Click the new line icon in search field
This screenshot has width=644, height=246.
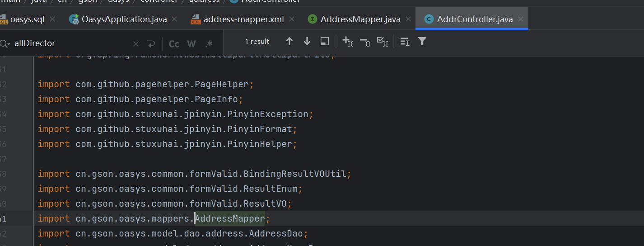[151, 44]
